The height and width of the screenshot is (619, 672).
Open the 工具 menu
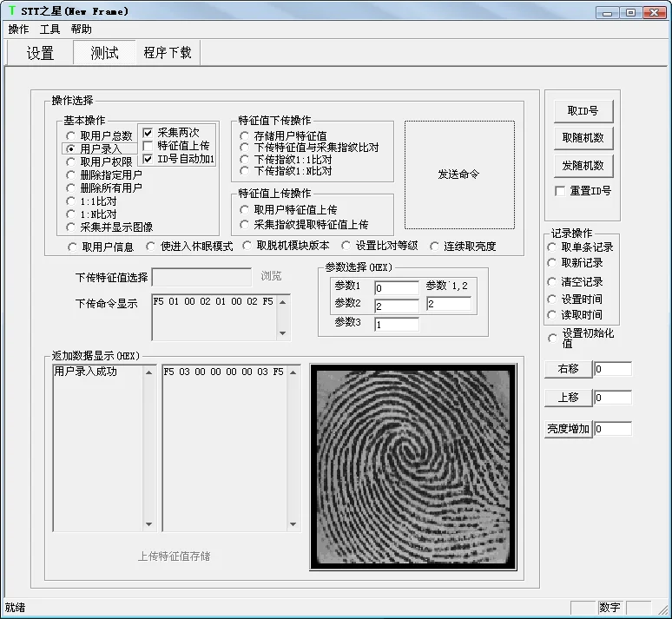(49, 30)
